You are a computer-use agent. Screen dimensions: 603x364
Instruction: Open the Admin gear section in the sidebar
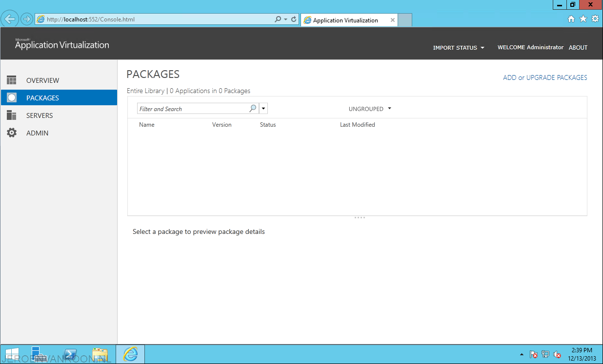[59, 133]
